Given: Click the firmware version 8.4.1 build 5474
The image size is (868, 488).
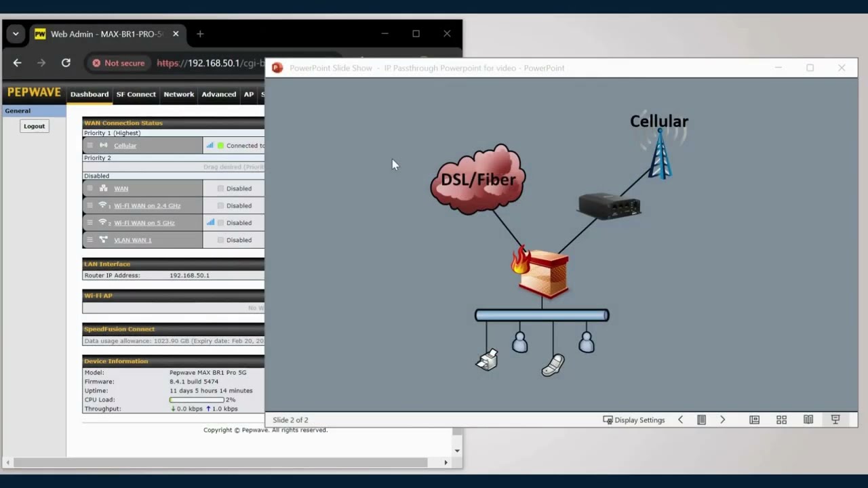Looking at the screenshot, I should tap(194, 382).
